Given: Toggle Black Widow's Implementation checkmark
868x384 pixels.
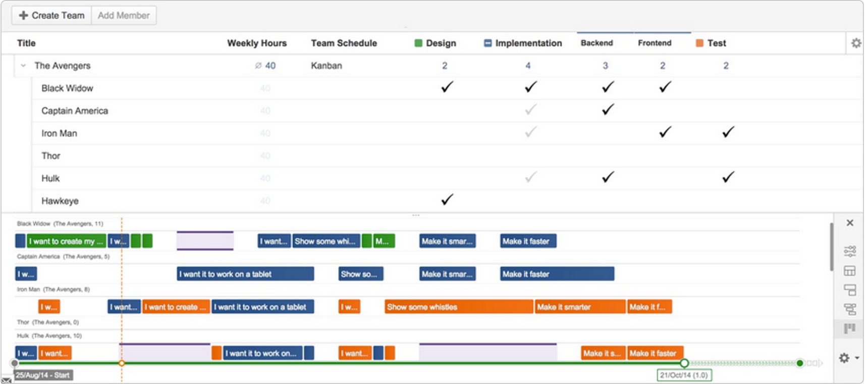Looking at the screenshot, I should click(x=530, y=87).
